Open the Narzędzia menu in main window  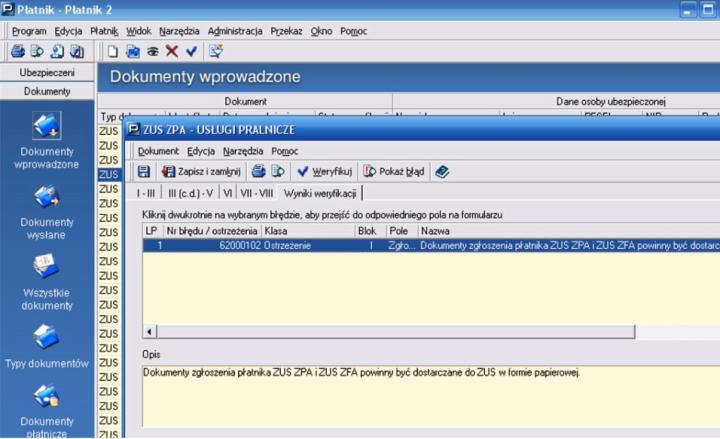click(179, 31)
